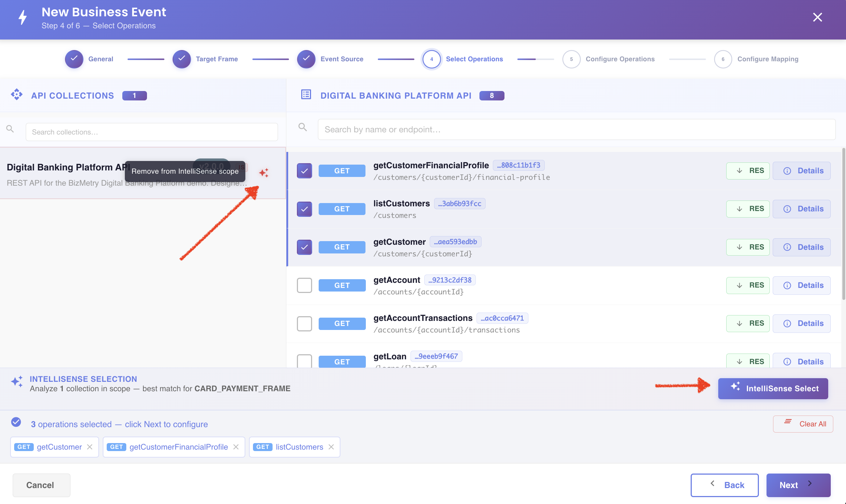
Task: Remove getCustomerFinancialProfile chip with its X
Action: point(236,447)
